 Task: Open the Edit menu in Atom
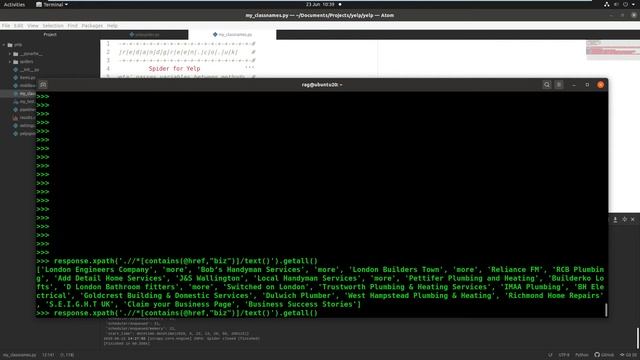pyautogui.click(x=18, y=26)
